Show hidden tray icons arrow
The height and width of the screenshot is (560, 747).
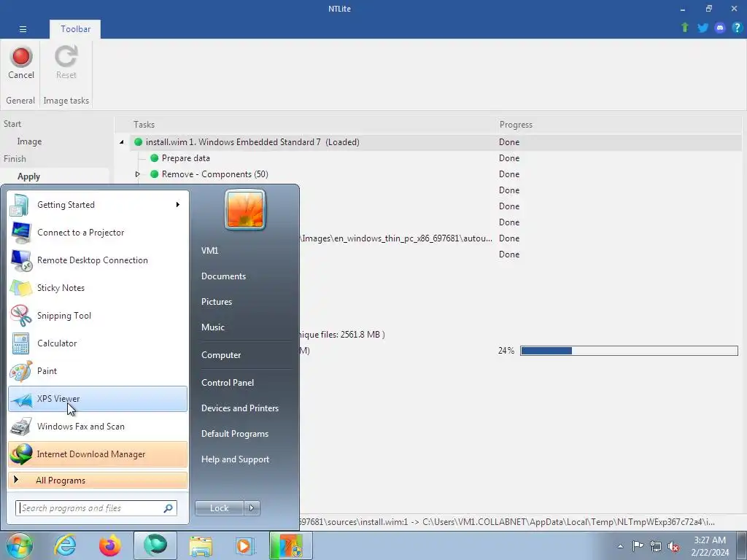[x=620, y=546]
